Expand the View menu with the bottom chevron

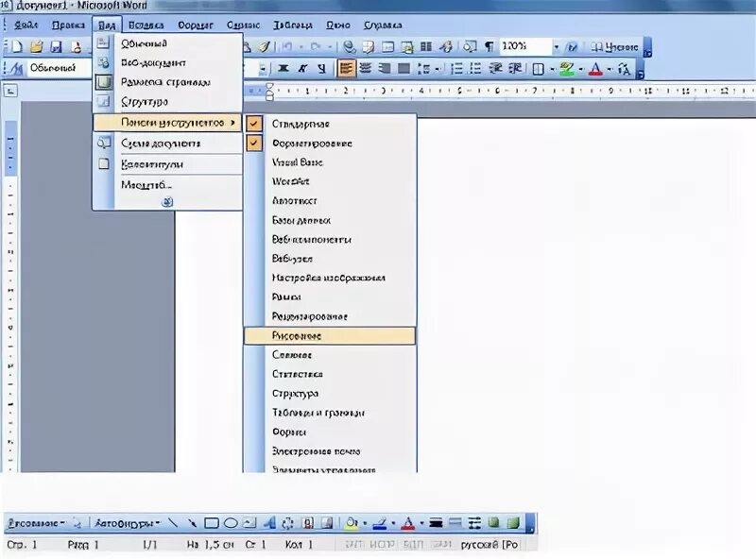point(167,202)
